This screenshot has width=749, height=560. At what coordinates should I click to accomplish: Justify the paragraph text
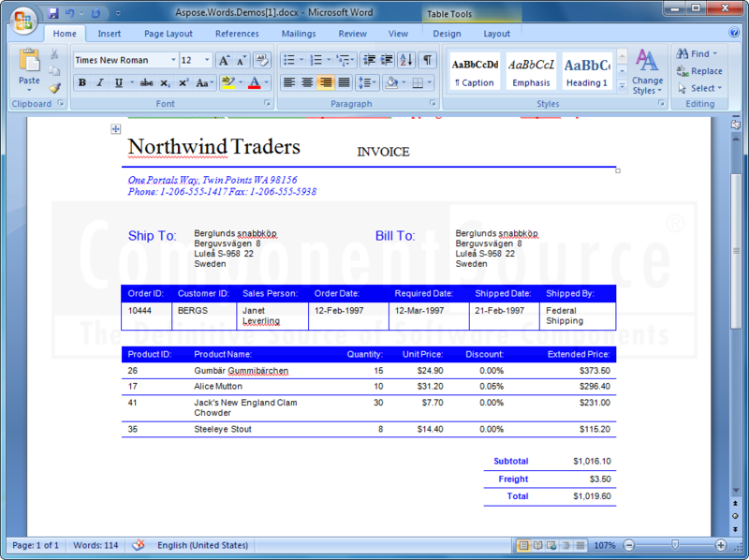click(x=344, y=82)
